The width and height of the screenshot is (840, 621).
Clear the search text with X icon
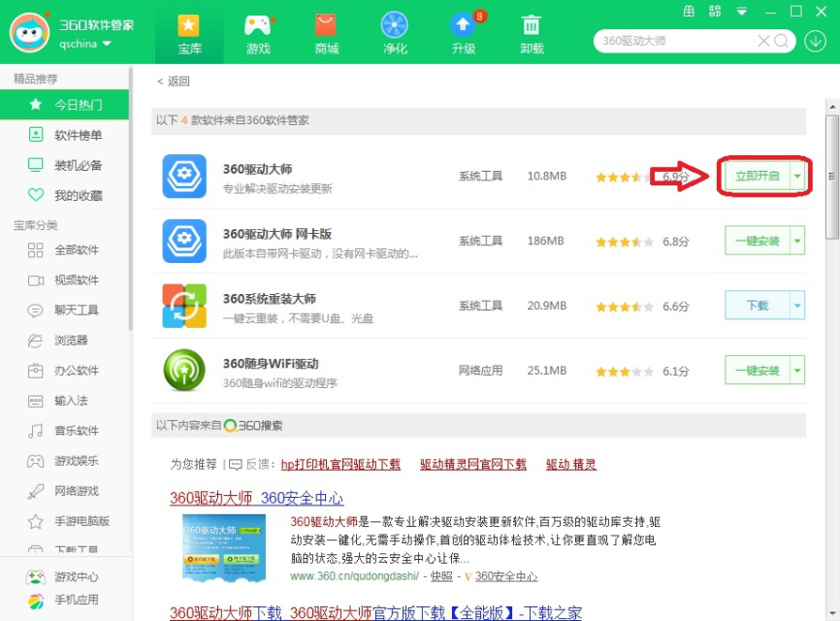click(763, 41)
